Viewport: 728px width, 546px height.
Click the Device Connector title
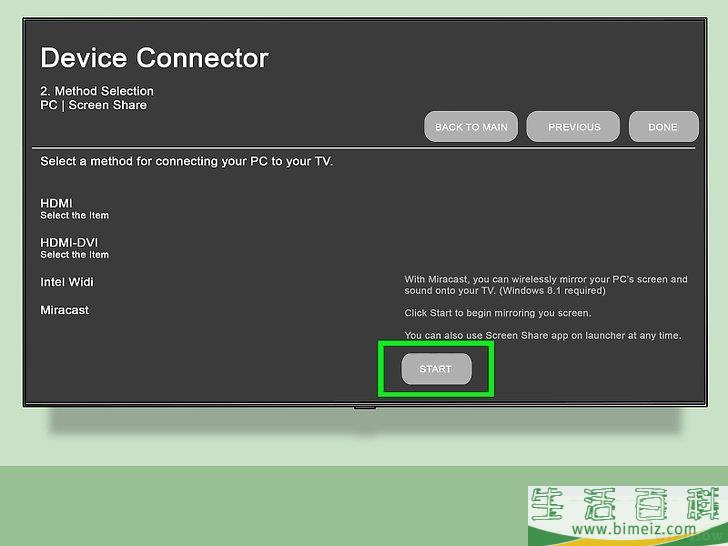[x=154, y=58]
